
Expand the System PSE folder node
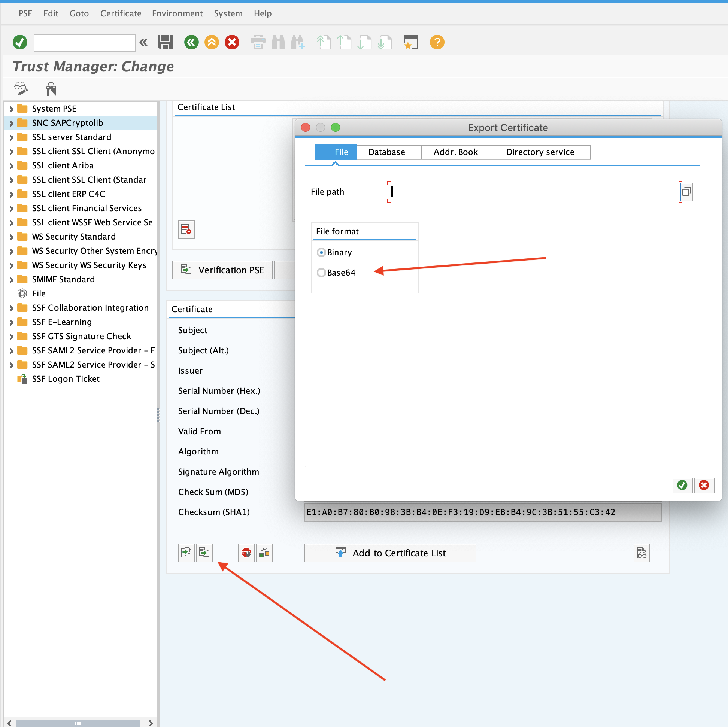click(x=11, y=109)
